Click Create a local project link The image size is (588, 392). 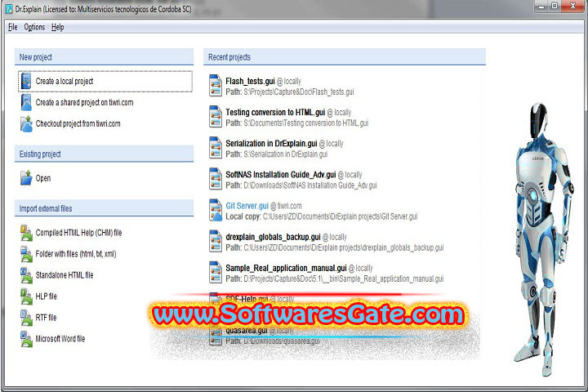65,81
